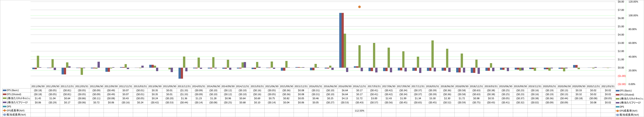The image size is (644, 117).
Task: Click the ($0.75) free CF cell
Action: (476, 103)
